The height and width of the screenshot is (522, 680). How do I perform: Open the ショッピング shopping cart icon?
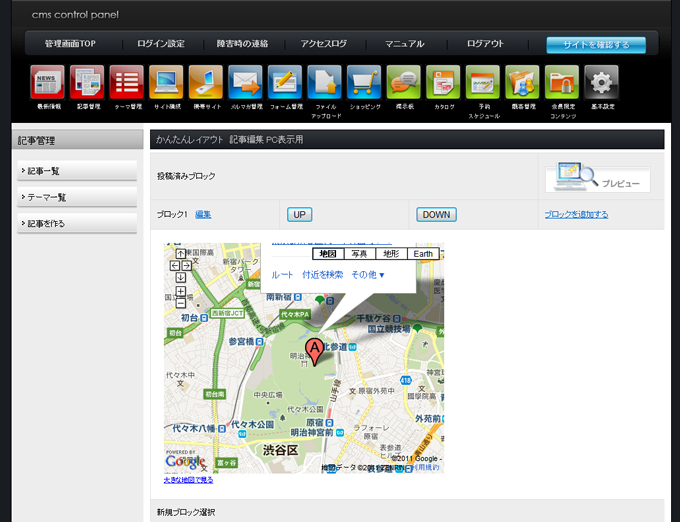[x=363, y=82]
